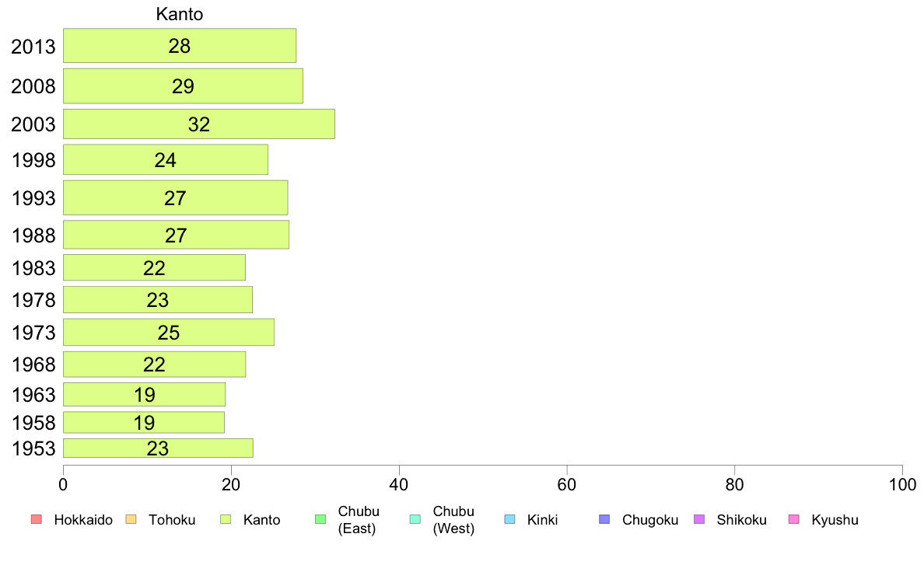The image size is (924, 572).
Task: Click the Kyushu legend color swatch
Action: (x=794, y=519)
